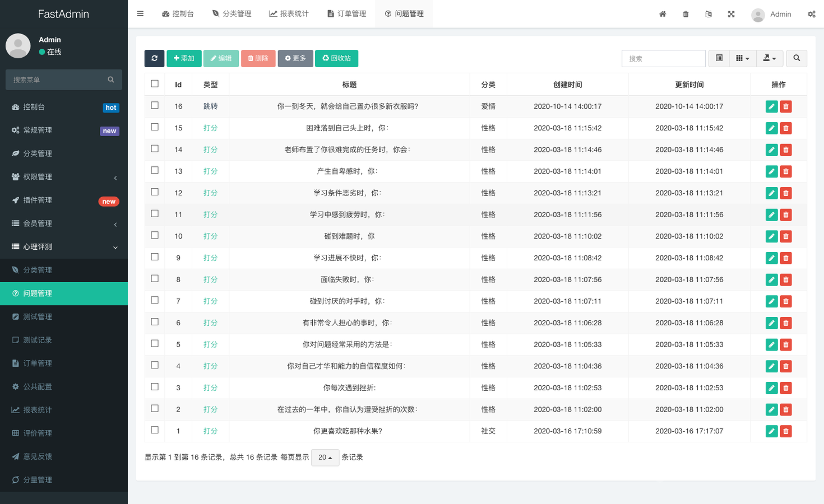Screen dimensions: 824x504
Task: Select the checkbox for row Id 15
Action: coord(155,127)
